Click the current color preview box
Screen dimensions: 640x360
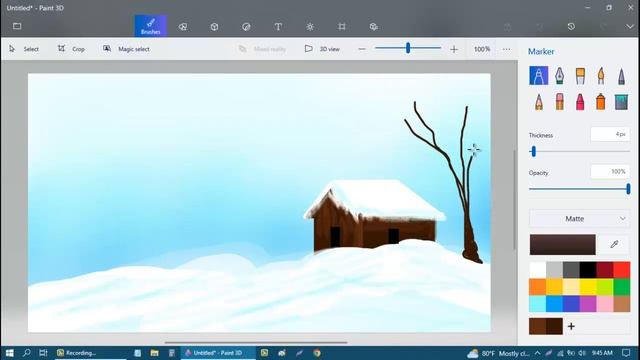click(562, 244)
